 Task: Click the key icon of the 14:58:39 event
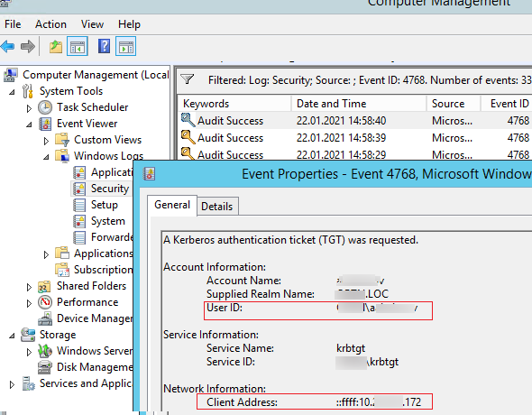(188, 137)
